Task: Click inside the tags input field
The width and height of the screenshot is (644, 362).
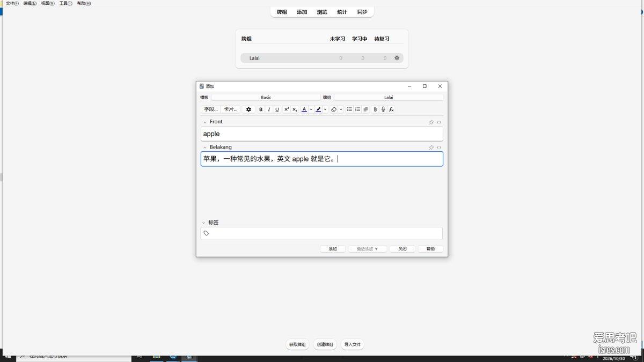Action: click(322, 233)
